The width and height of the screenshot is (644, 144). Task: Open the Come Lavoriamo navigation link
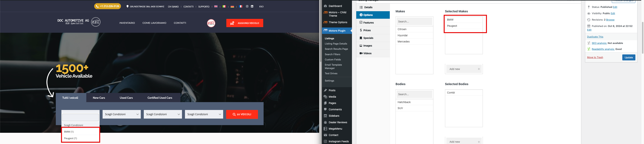(154, 23)
